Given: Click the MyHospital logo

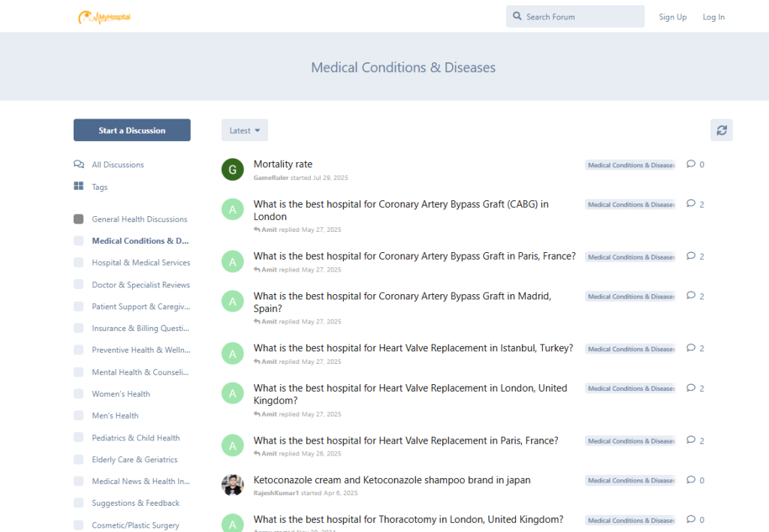Looking at the screenshot, I should [x=104, y=17].
